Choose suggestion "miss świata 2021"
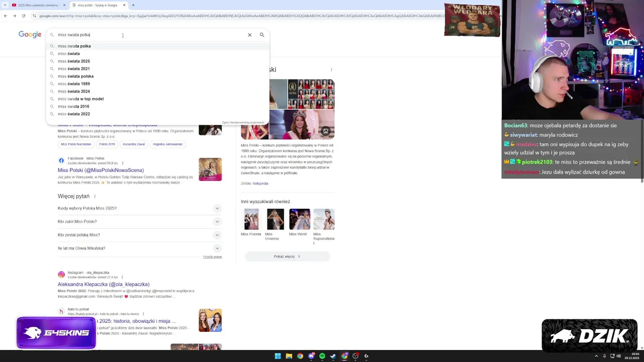 click(x=158, y=68)
